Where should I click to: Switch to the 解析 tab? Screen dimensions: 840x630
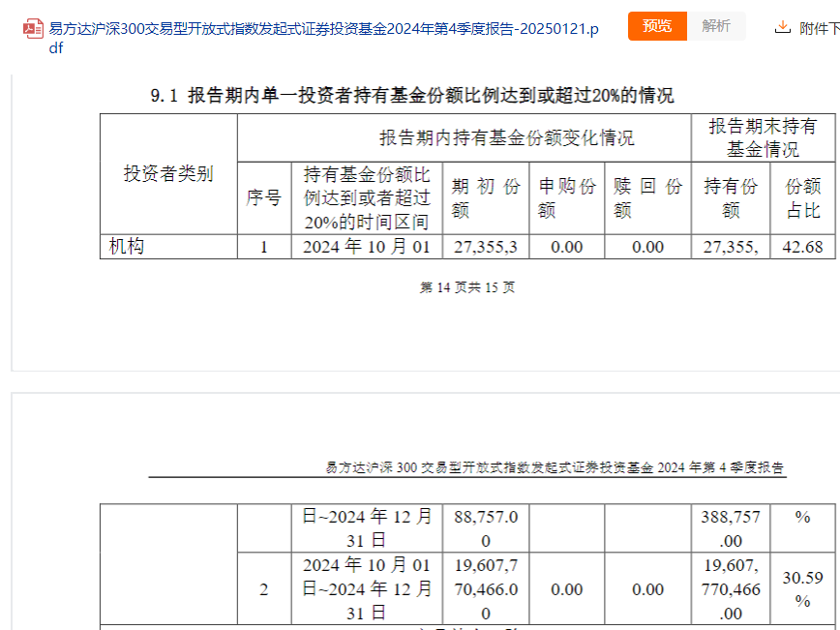point(716,26)
